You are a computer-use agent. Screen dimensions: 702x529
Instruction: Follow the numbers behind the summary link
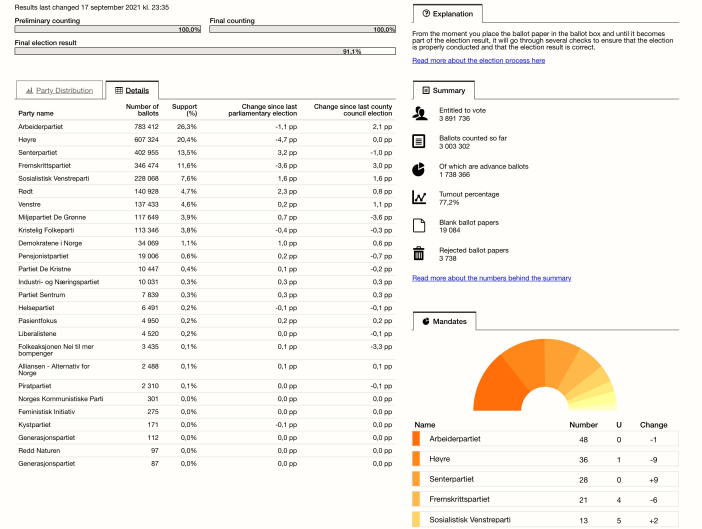[491, 278]
